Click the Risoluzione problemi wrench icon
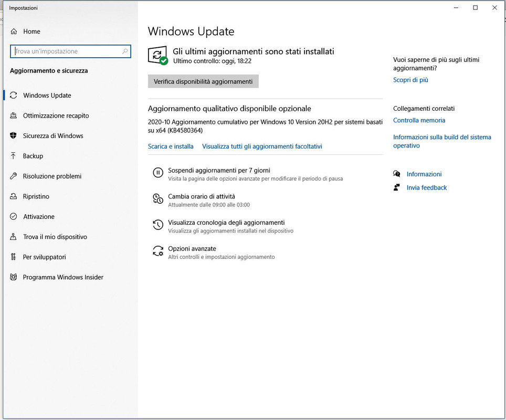The image size is (506, 420). click(13, 176)
